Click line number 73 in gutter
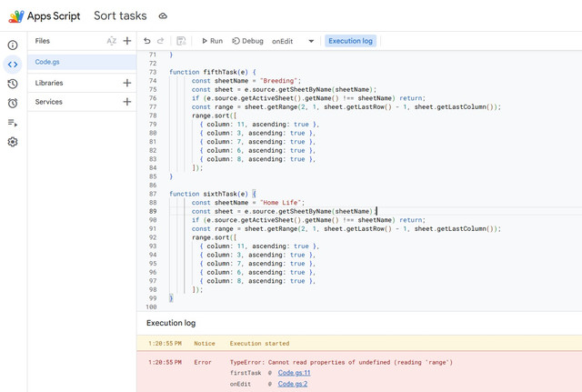This screenshot has height=392, width=582. tap(153, 72)
